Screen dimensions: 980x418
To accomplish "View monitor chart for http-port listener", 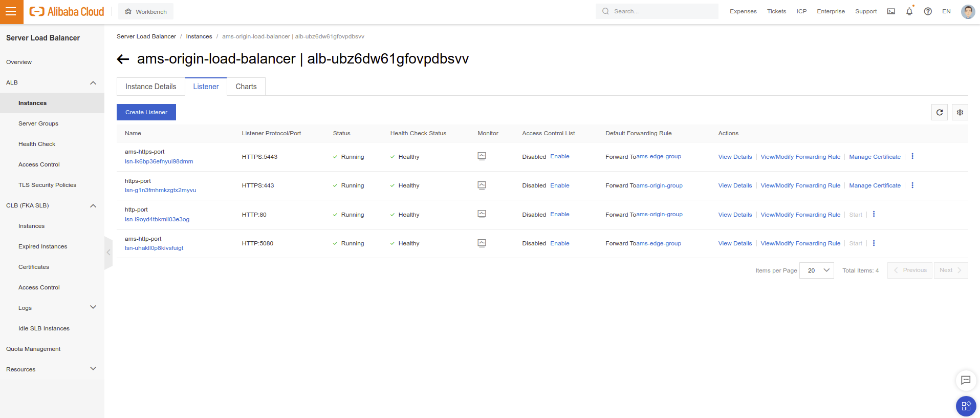I will click(x=482, y=214).
